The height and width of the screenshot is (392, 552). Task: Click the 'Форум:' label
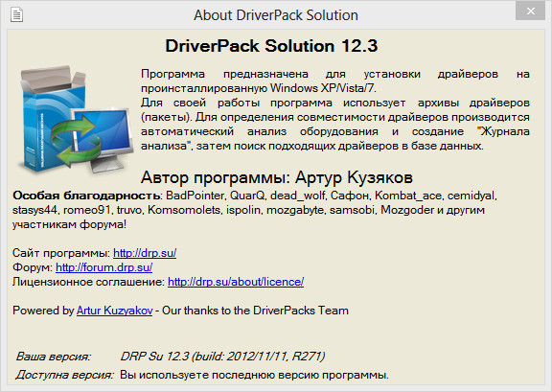pyautogui.click(x=33, y=267)
